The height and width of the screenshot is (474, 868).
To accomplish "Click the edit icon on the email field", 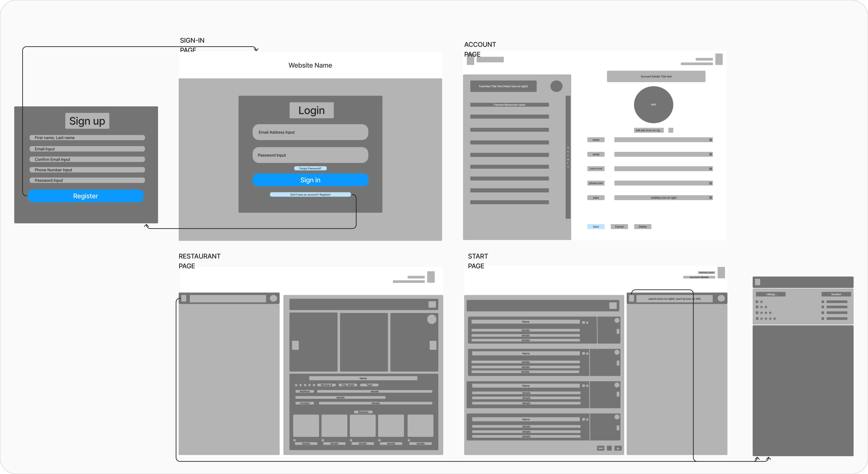I will click(x=711, y=154).
